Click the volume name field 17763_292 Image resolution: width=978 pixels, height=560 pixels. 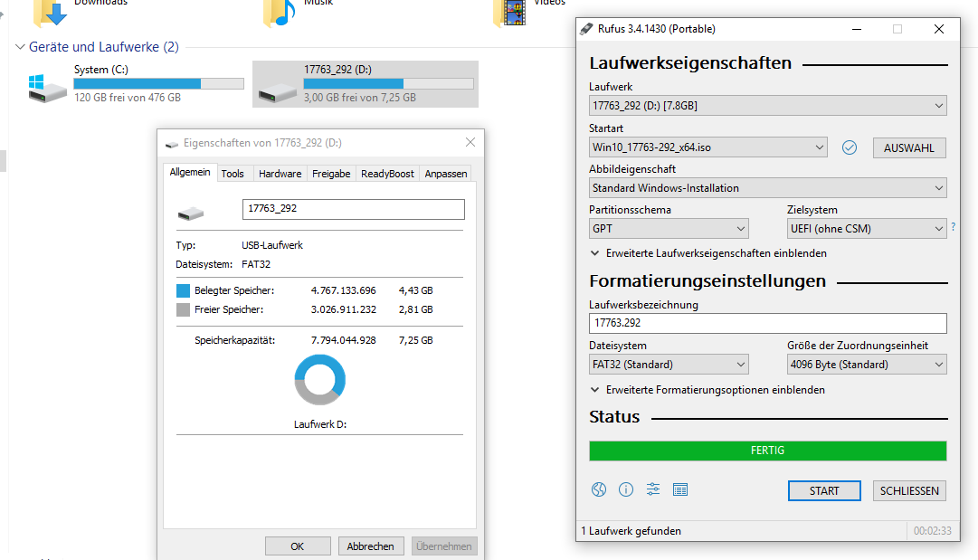click(353, 209)
